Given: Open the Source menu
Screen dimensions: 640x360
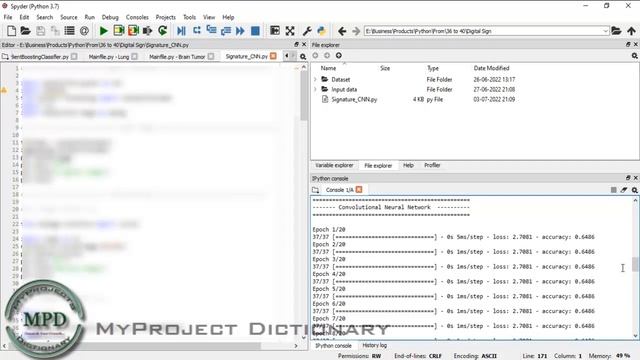Looking at the screenshot, I should 69,17.
